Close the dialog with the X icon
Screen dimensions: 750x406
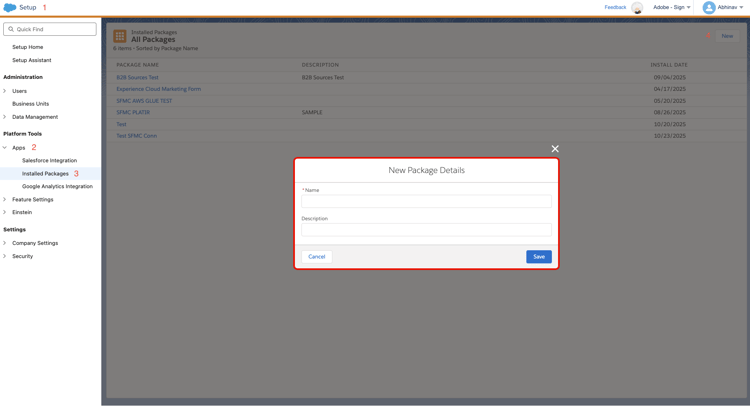point(555,149)
